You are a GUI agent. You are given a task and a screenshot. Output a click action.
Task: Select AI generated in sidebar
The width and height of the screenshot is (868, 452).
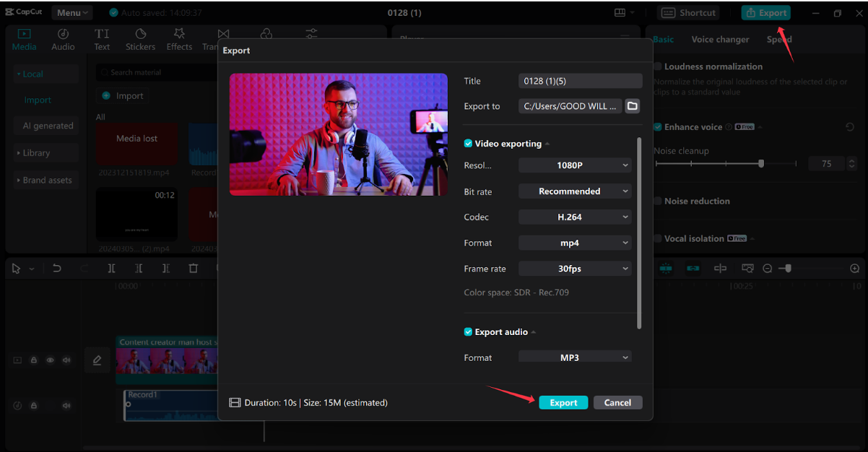coord(48,126)
